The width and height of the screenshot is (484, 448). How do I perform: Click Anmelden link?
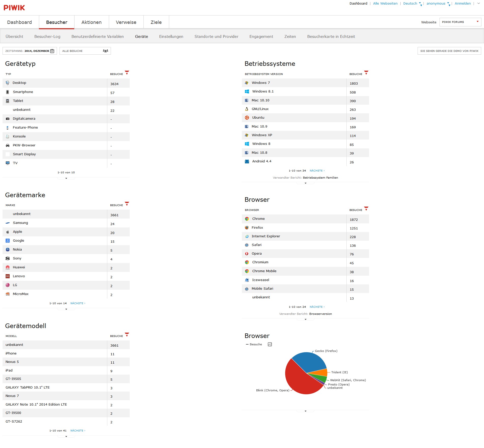click(x=463, y=4)
